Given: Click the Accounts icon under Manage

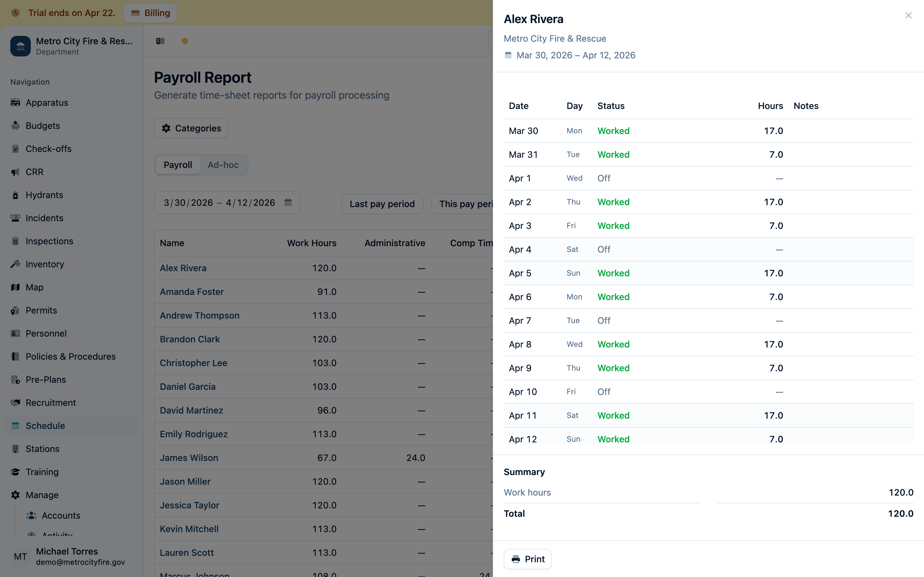Looking at the screenshot, I should coord(32,515).
